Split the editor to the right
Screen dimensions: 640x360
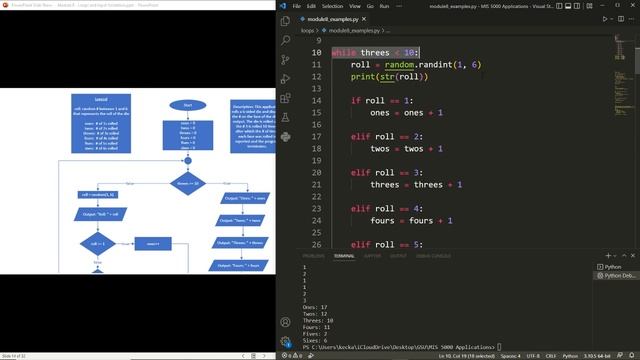[621, 19]
